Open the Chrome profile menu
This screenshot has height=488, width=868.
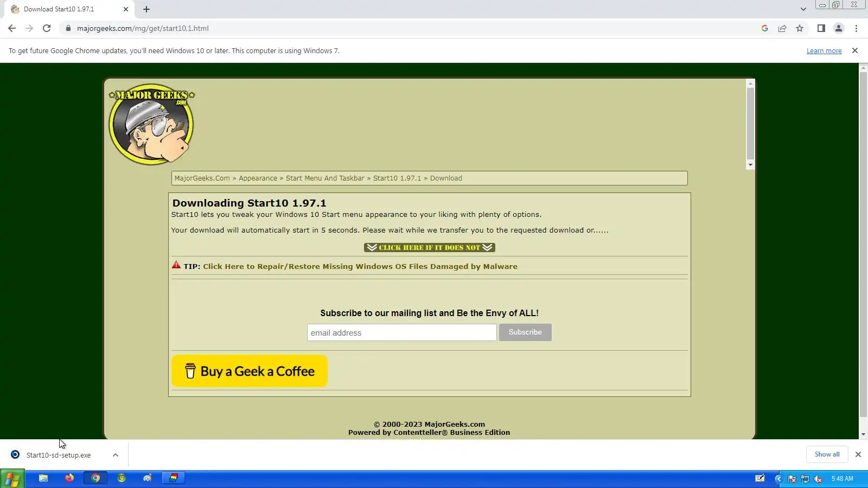(839, 28)
